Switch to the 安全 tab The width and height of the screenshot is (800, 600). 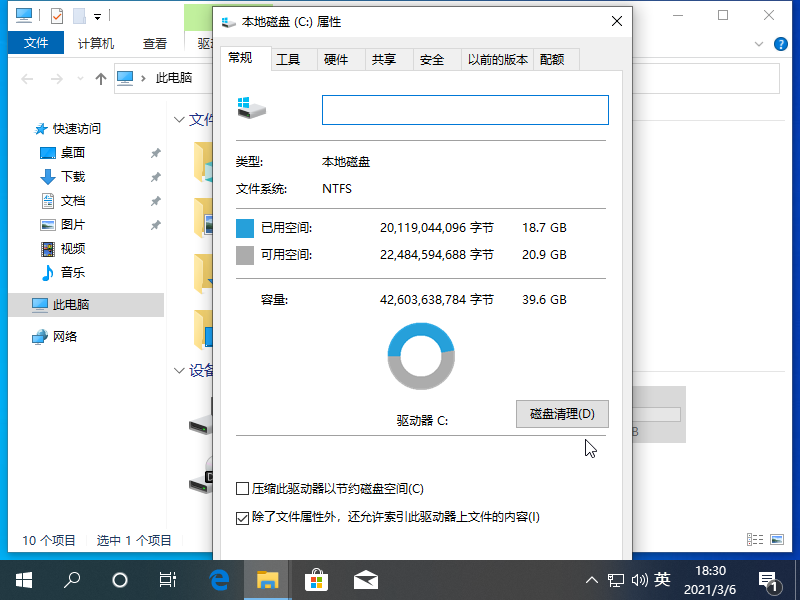click(432, 60)
